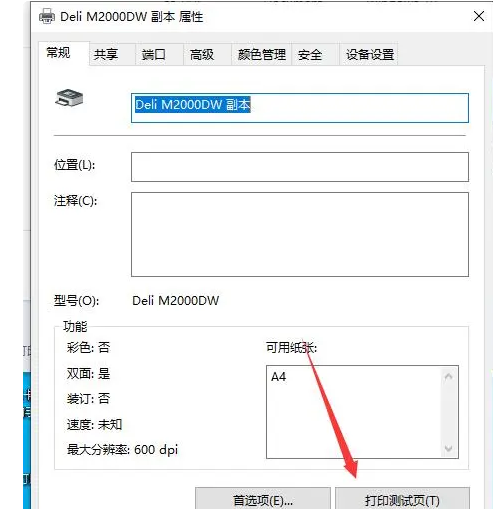Image resolution: width=493 pixels, height=509 pixels.
Task: Open the 共享 tab
Action: pos(112,54)
